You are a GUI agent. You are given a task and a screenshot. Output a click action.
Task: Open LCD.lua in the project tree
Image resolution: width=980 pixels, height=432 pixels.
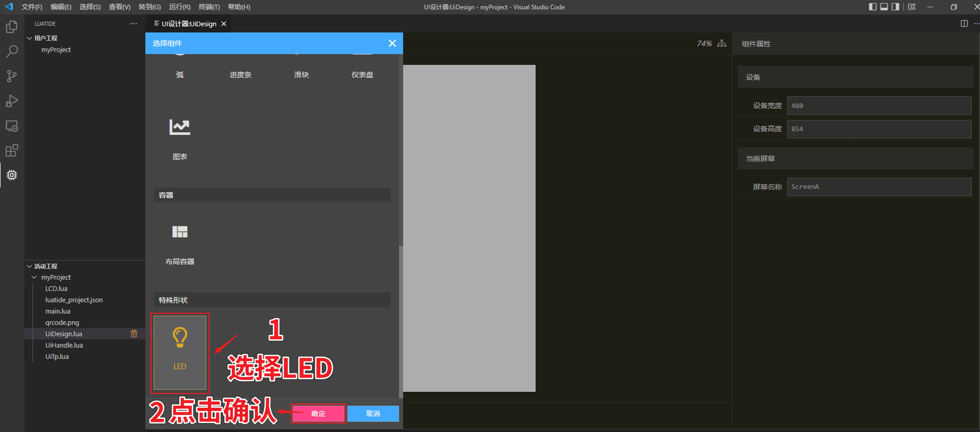(56, 289)
